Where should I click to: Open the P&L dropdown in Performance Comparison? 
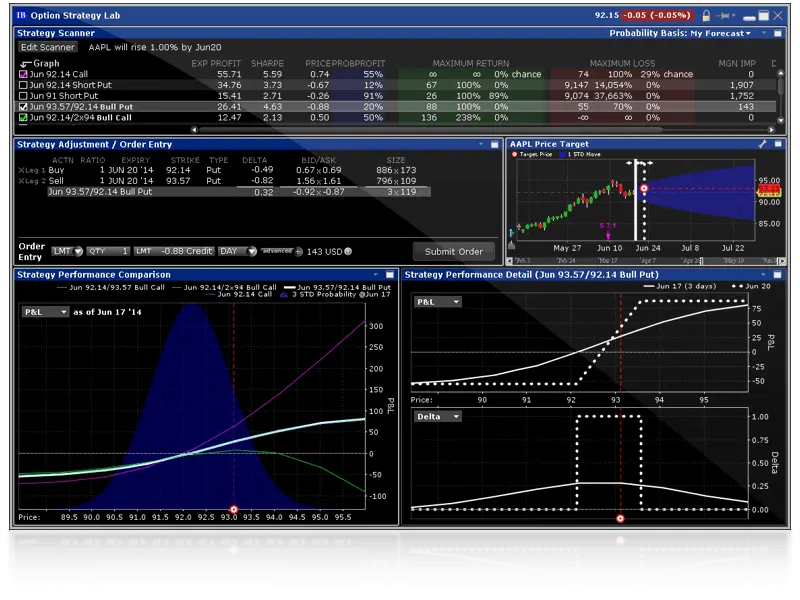click(x=45, y=312)
